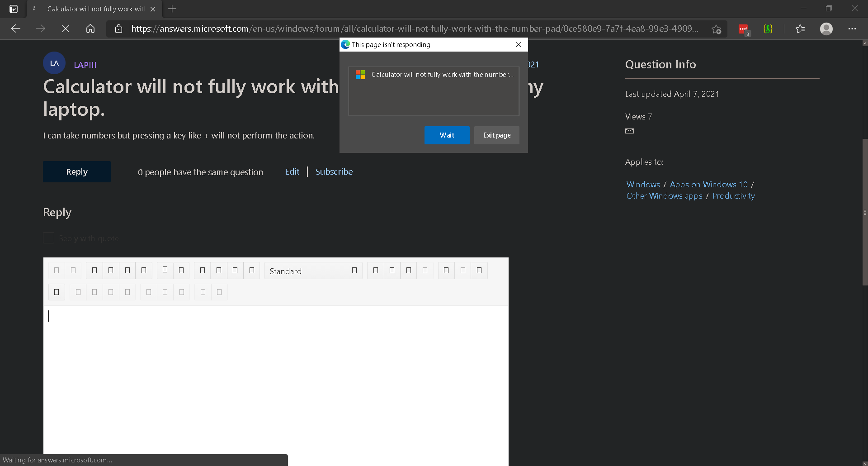The image size is (868, 466).
Task: View site information via lock icon
Action: [x=118, y=29]
